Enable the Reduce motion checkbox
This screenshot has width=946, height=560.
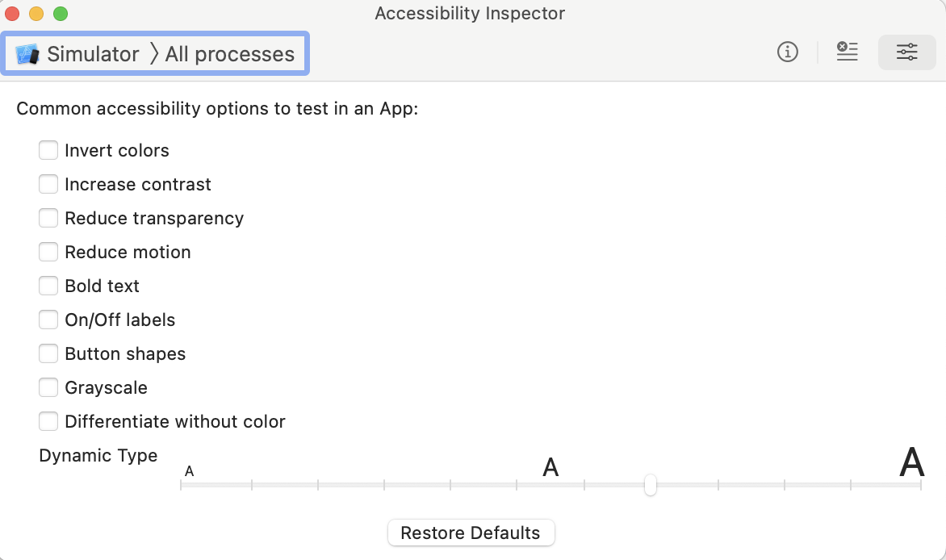[x=48, y=252]
